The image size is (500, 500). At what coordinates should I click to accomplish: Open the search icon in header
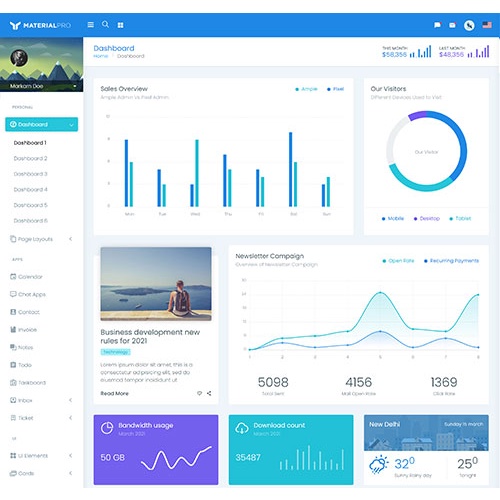[x=105, y=24]
